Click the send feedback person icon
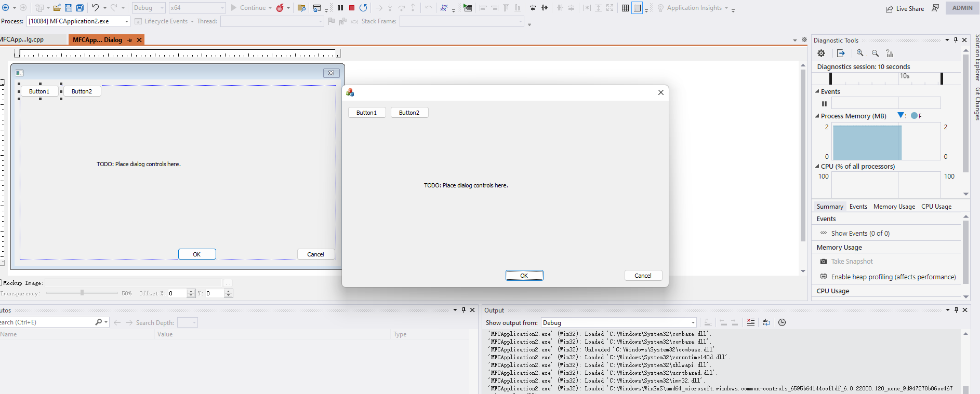 tap(935, 8)
